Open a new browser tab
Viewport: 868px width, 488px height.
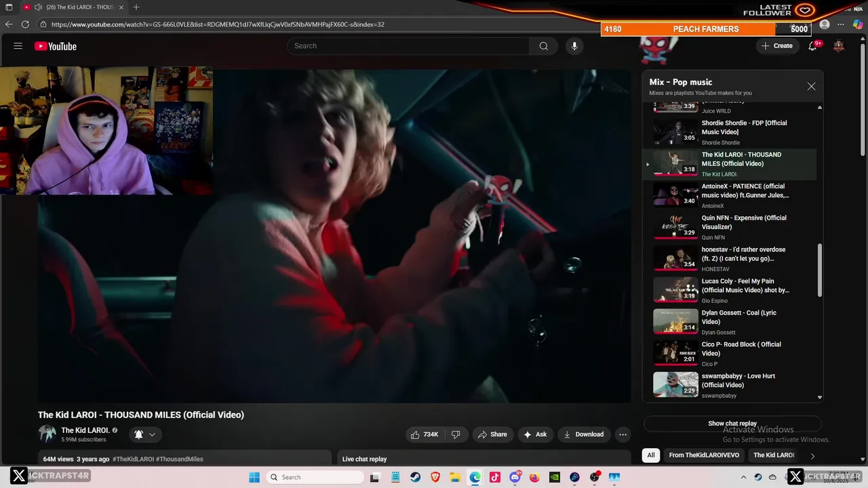[x=136, y=7]
